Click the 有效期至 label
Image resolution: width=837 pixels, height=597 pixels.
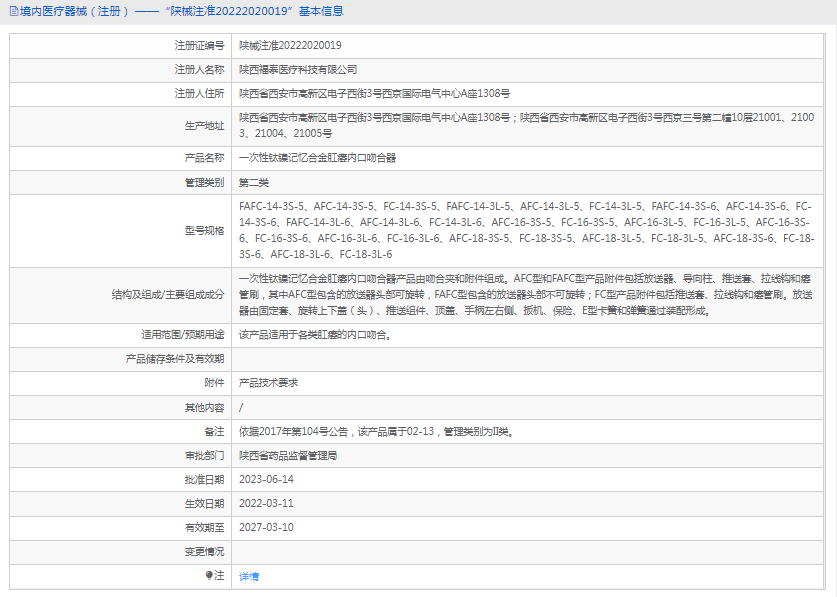[x=204, y=528]
